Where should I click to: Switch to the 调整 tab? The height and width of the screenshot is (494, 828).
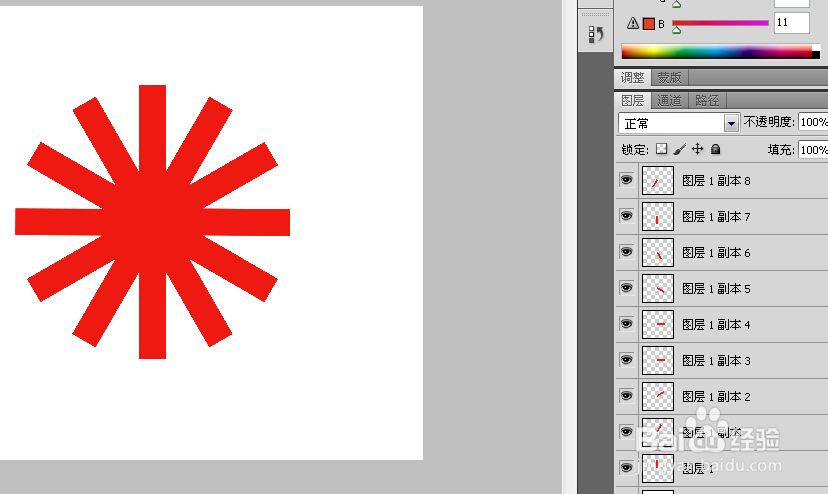coord(633,78)
